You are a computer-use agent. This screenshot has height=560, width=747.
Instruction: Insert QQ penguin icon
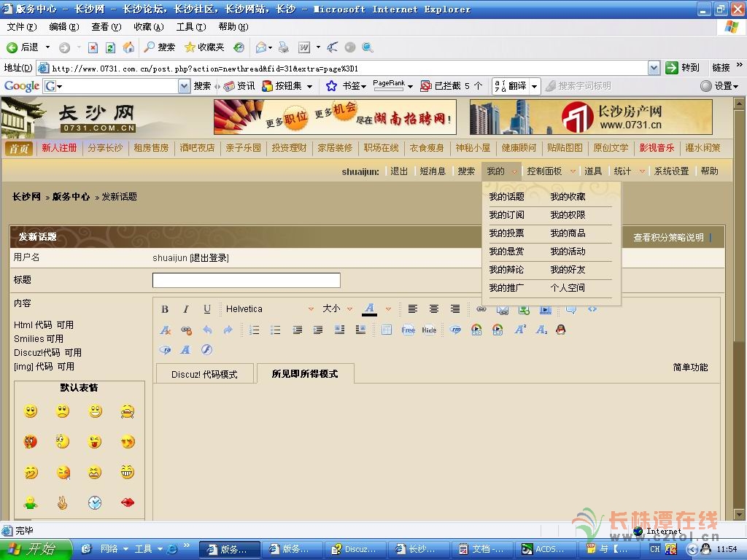pos(561,330)
